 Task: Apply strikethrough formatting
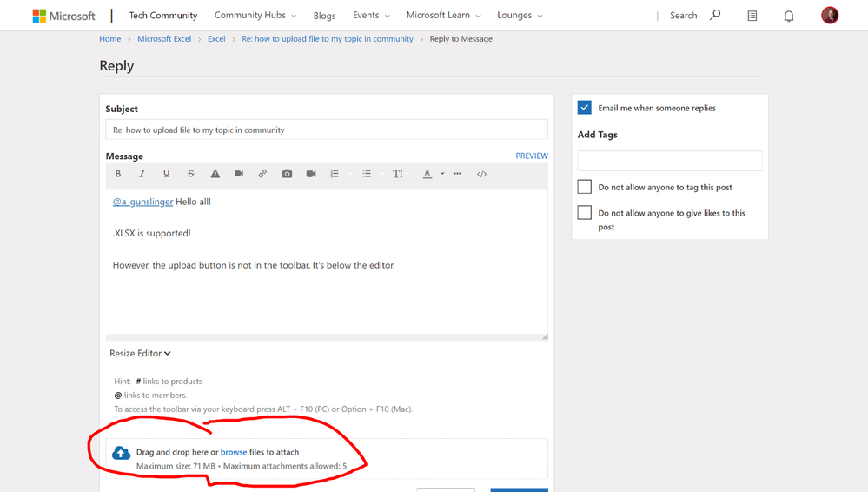191,174
